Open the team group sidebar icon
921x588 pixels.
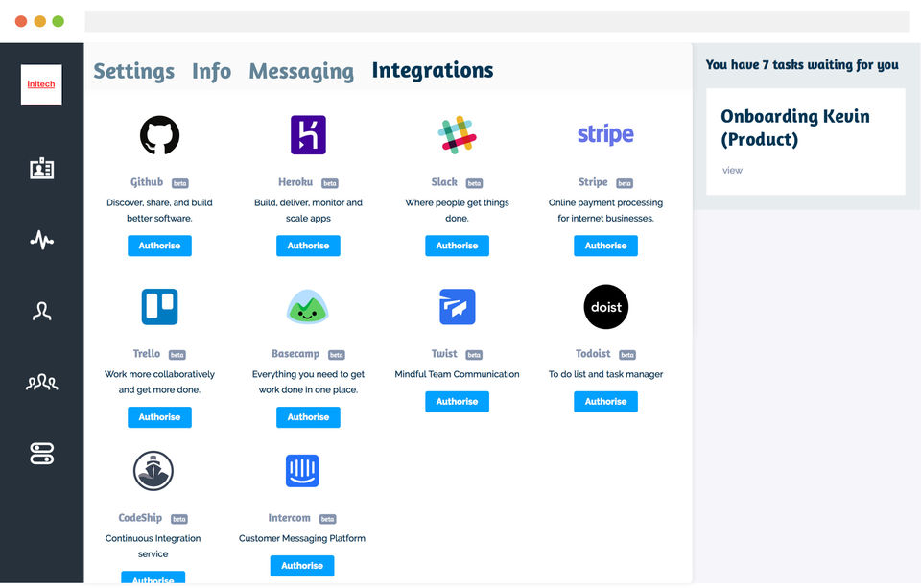[x=41, y=383]
